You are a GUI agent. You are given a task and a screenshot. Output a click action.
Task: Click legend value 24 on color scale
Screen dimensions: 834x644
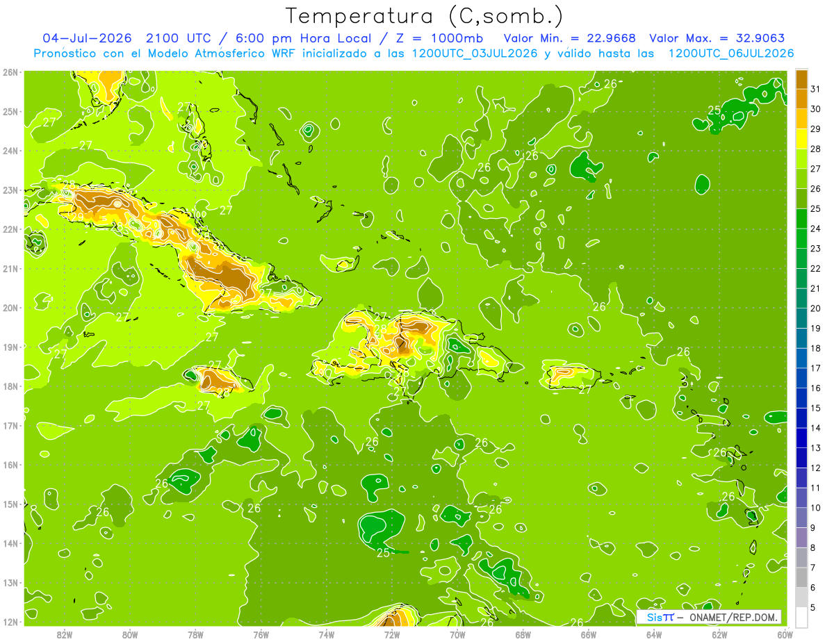tap(815, 229)
